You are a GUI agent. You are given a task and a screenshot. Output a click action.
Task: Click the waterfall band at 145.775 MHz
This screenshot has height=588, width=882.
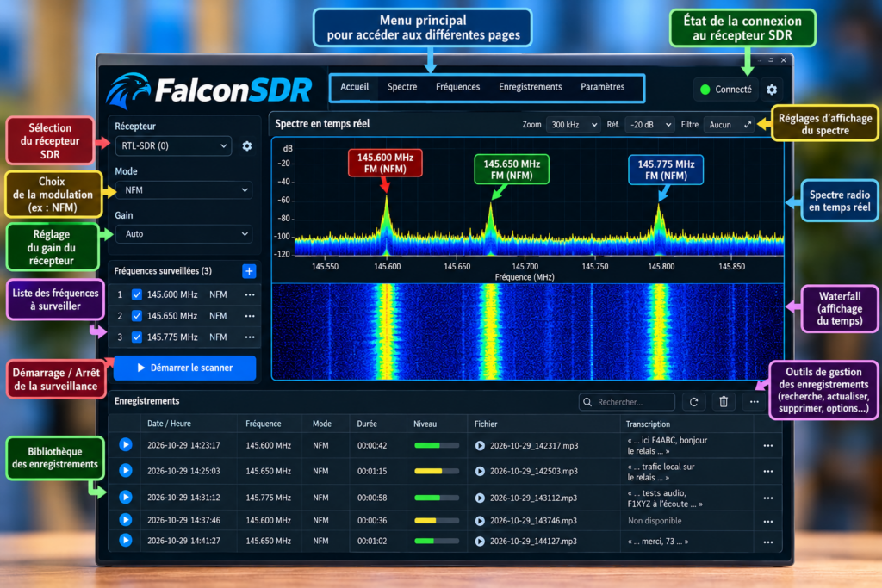point(659,331)
